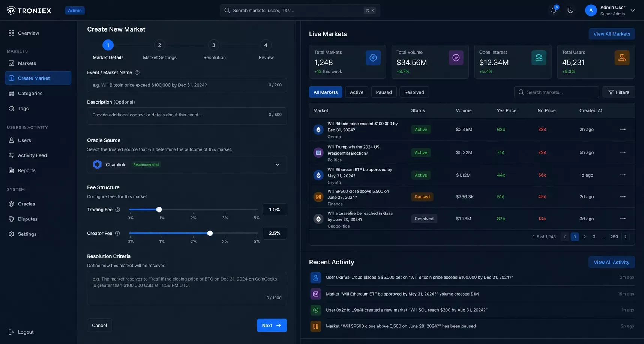Screen dimensions: 644x344
Task: Open actions menu for Ethereum ETF market
Action: tap(623, 175)
